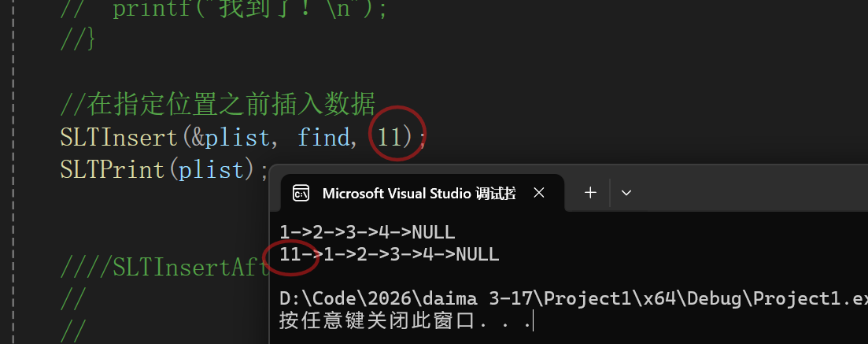
Task: Click the green comment about inserting before position
Action: (218, 104)
